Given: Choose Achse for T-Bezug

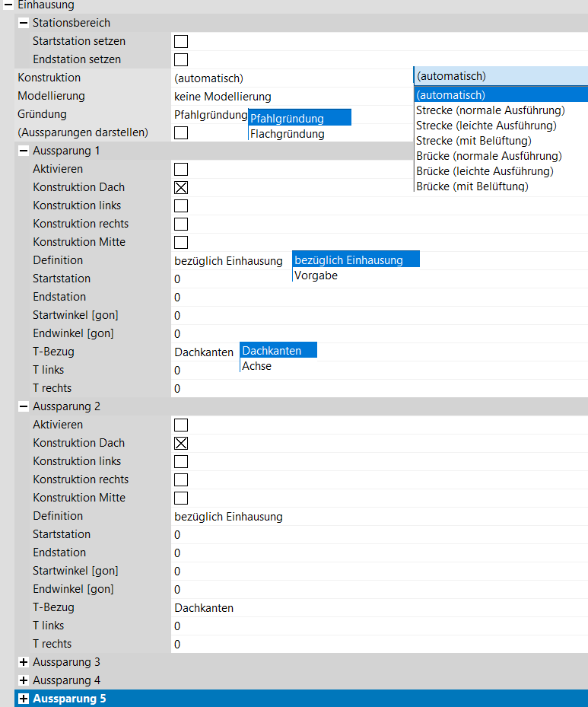Looking at the screenshot, I should [256, 366].
